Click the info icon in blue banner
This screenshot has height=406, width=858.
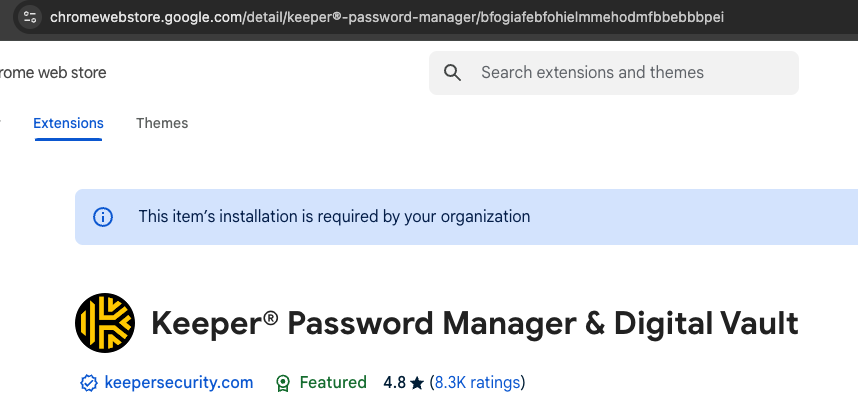103,216
